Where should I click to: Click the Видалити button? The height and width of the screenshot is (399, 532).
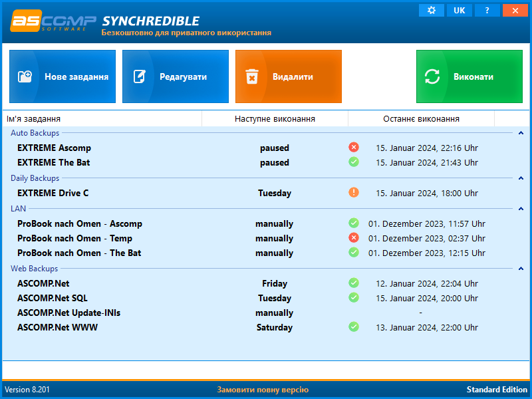(x=289, y=76)
